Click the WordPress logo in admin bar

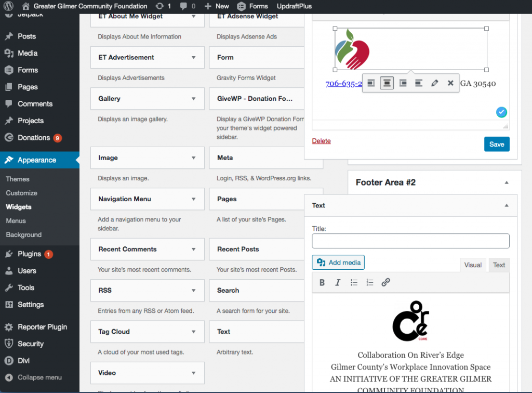tap(8, 6)
